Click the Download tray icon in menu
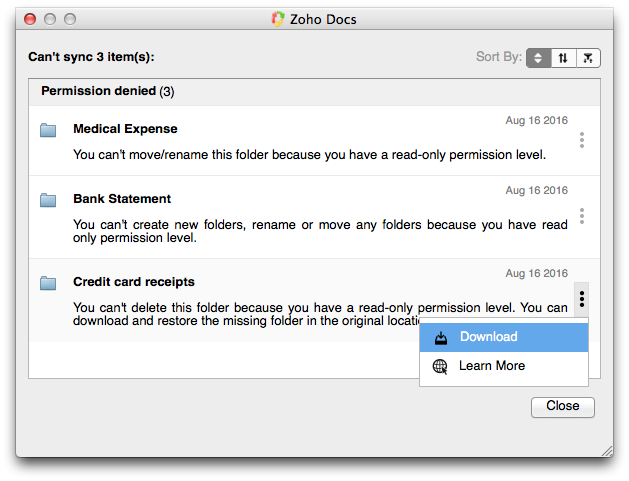 click(x=440, y=338)
